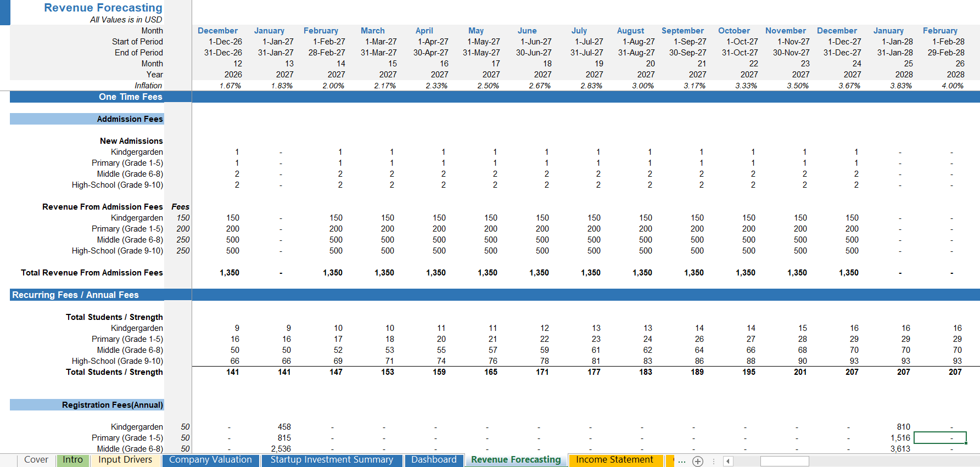Open the Input Drivers tab
980x467 pixels.
pos(125,460)
